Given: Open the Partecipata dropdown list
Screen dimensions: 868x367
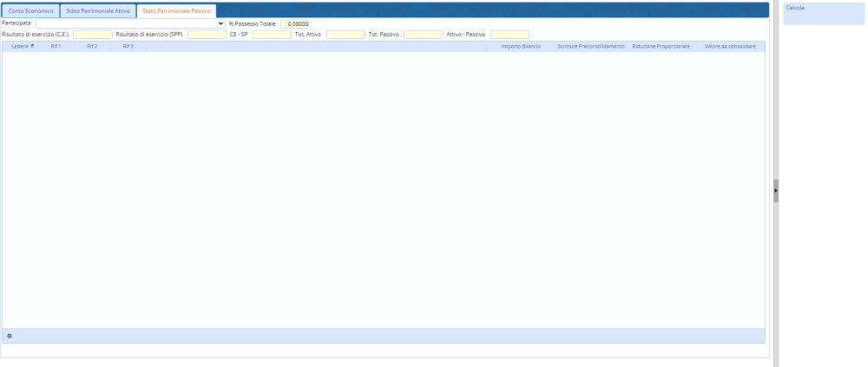Looking at the screenshot, I should 130,23.
